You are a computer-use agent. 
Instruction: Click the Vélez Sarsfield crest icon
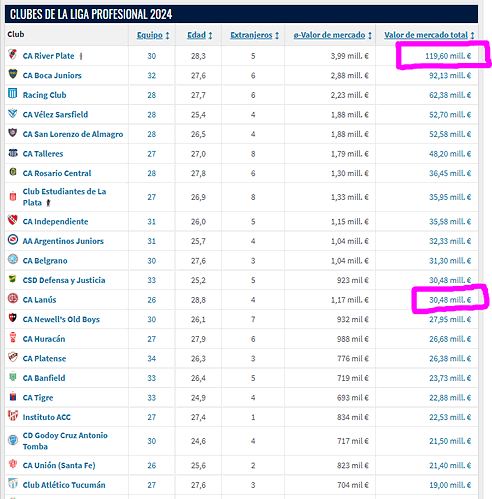tap(13, 113)
